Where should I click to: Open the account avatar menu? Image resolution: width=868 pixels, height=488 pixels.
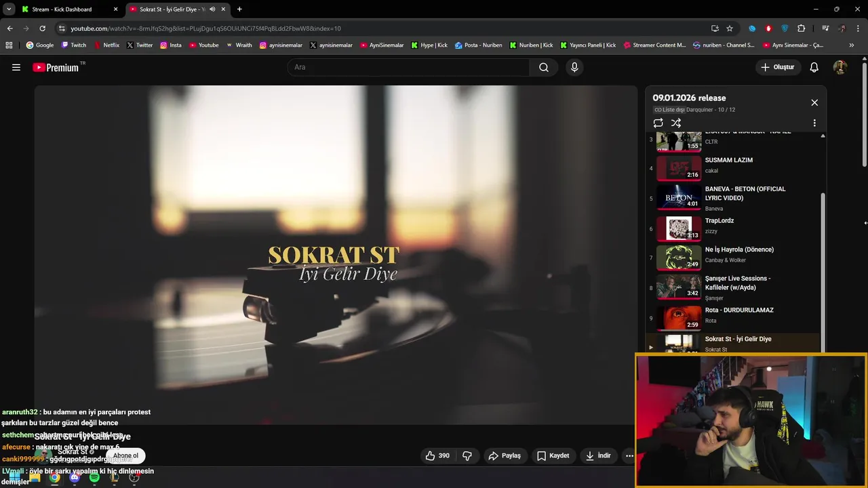point(840,67)
